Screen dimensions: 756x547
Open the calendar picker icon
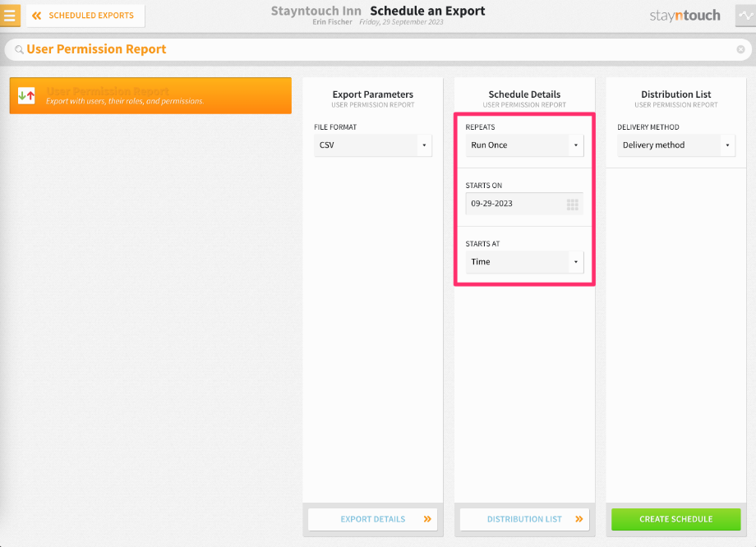point(572,205)
